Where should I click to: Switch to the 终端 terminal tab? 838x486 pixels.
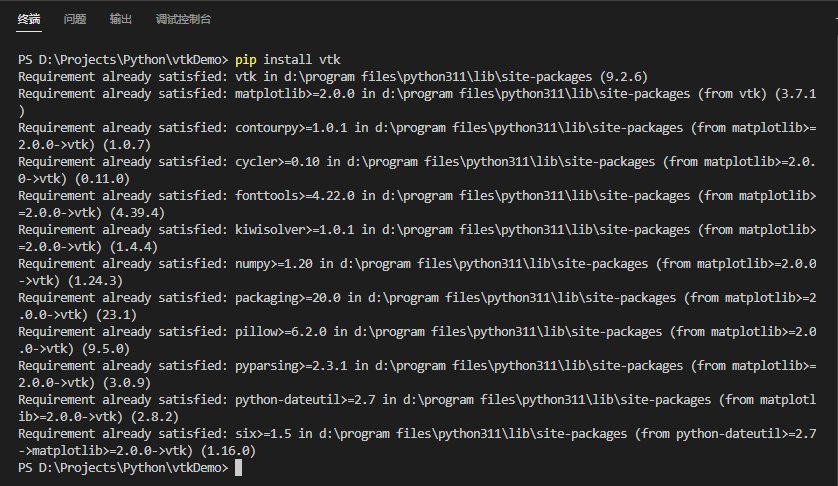tap(29, 19)
